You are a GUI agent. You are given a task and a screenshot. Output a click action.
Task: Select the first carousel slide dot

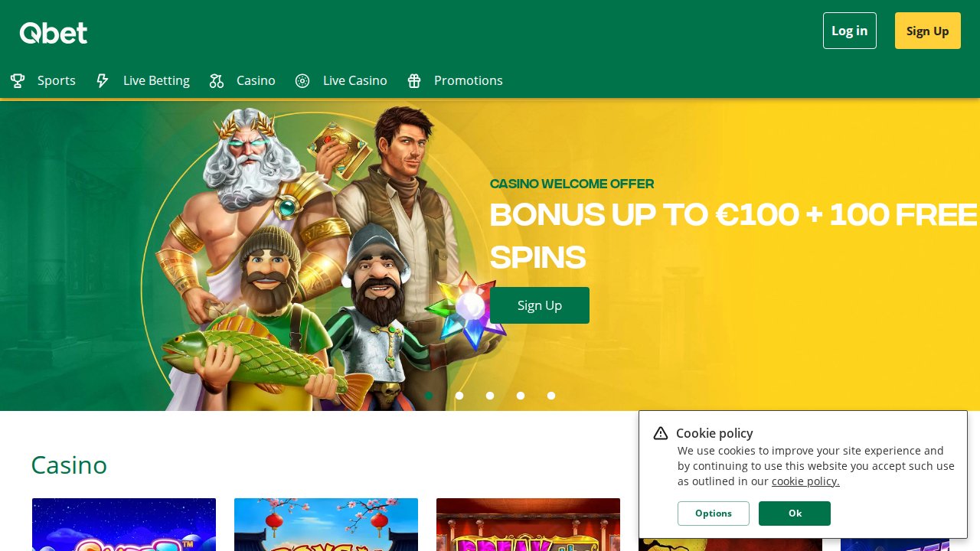429,396
